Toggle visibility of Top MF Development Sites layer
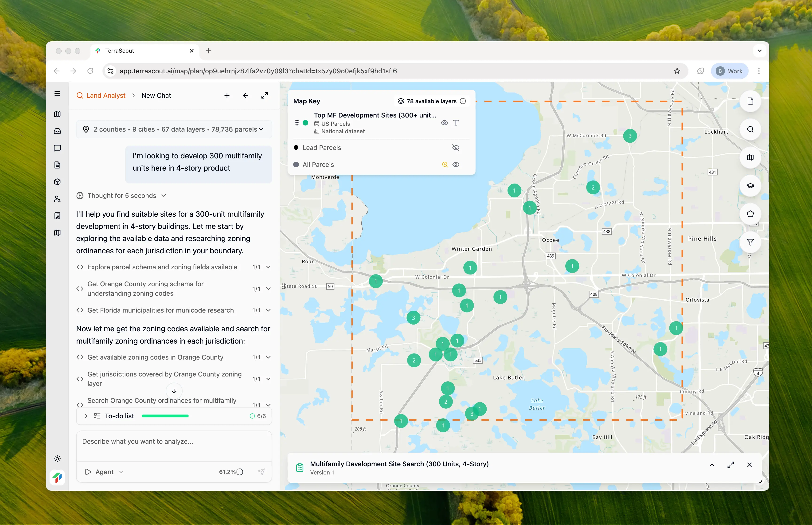This screenshot has height=525, width=812. click(444, 123)
